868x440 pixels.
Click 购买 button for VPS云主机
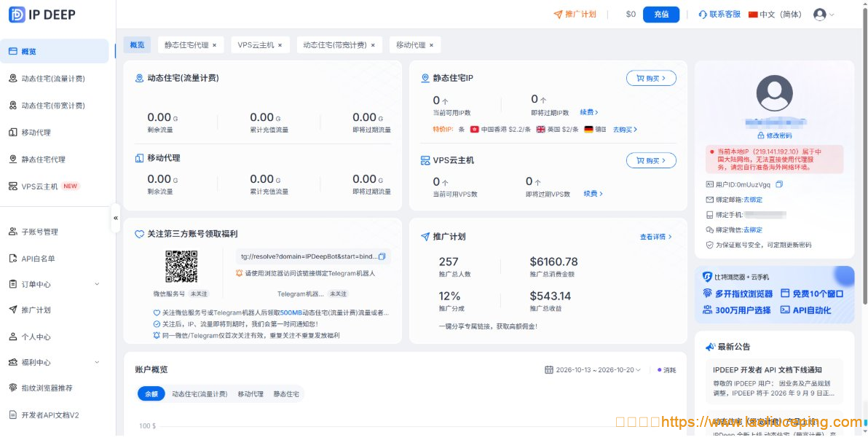(x=651, y=160)
